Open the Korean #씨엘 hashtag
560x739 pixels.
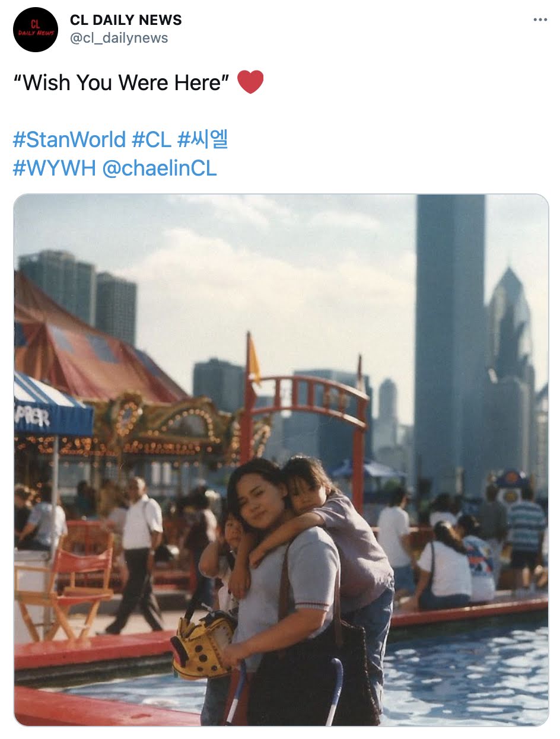click(x=202, y=140)
